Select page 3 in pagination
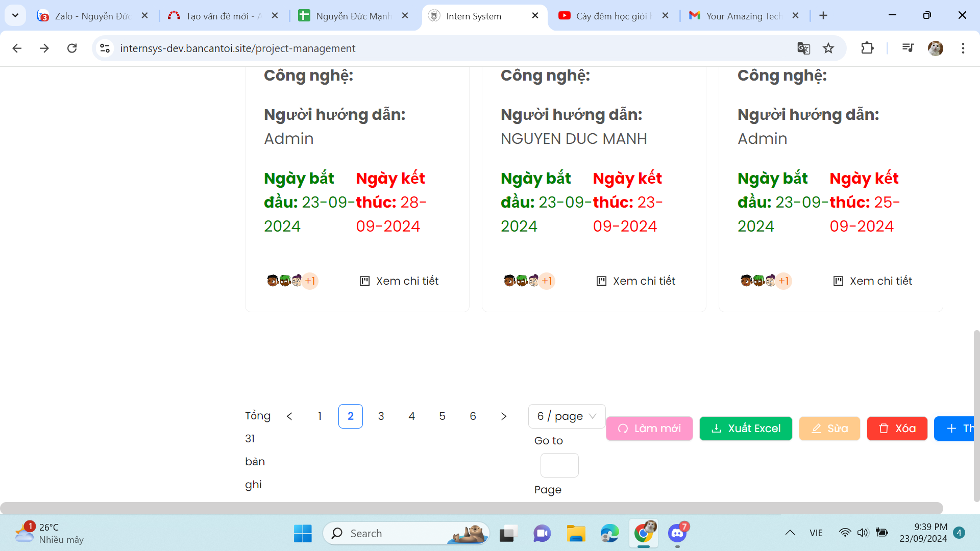Image resolution: width=980 pixels, height=551 pixels. tap(381, 416)
